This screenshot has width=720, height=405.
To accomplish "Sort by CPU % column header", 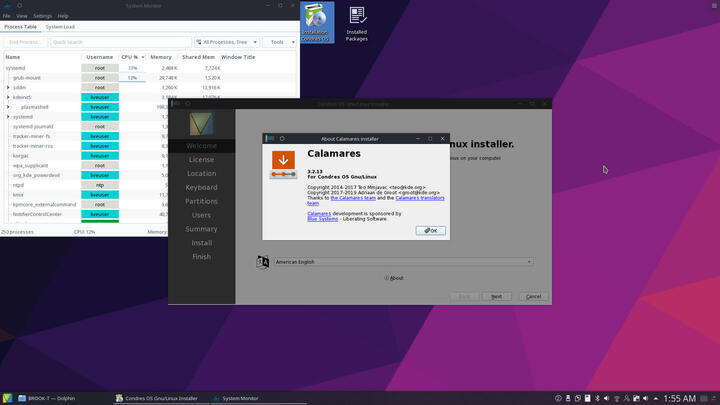I will click(132, 57).
